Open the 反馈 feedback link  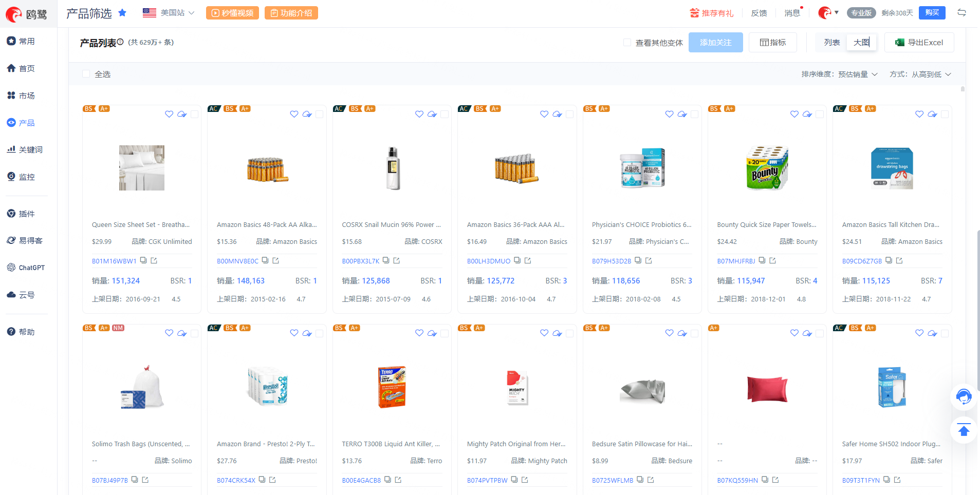tap(759, 13)
